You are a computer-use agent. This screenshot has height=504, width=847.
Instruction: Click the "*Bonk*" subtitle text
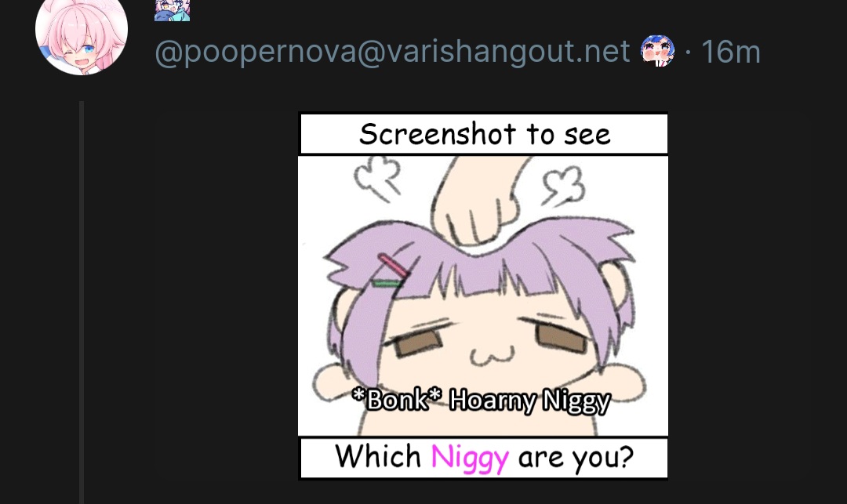pyautogui.click(x=397, y=399)
